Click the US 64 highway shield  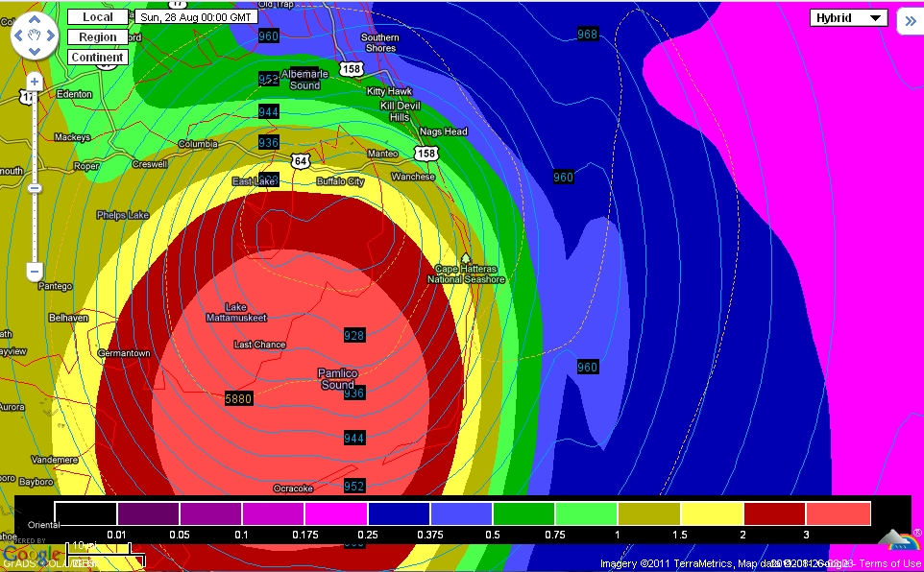tap(300, 161)
